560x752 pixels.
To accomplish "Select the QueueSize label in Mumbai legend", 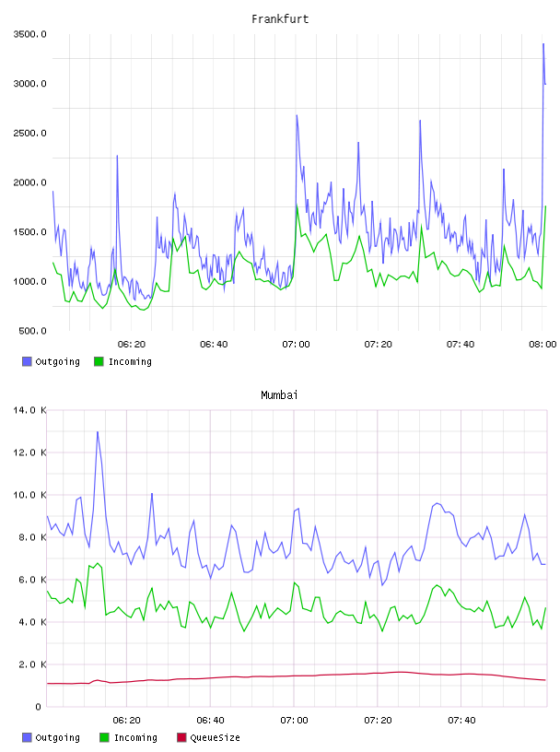I will click(x=215, y=738).
